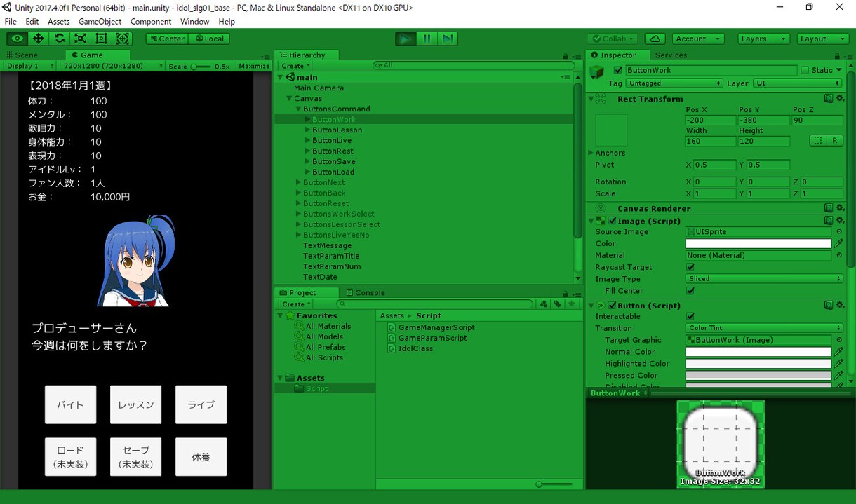The image size is (856, 504).
Task: Uncheck the Interactable checkbox
Action: click(x=690, y=316)
